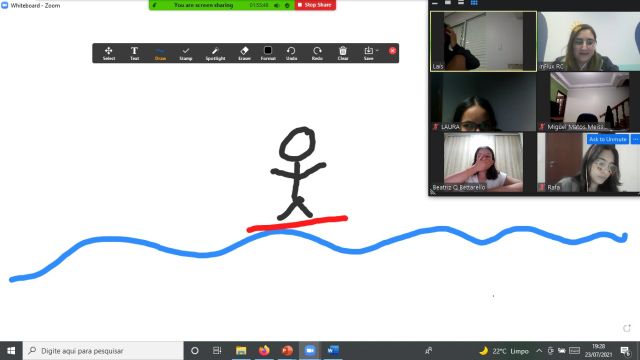Open the Format color options
Screen dimensions: 640x360
click(268, 53)
